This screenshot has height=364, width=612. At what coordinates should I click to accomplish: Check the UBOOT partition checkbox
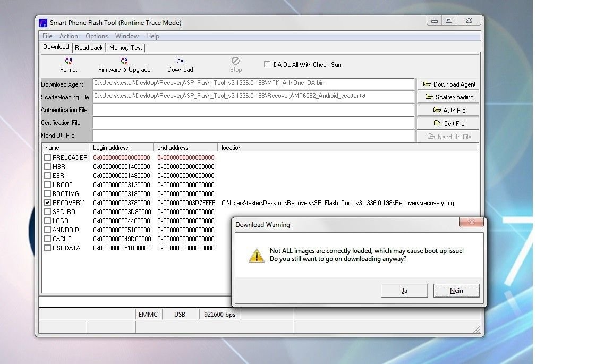click(48, 185)
